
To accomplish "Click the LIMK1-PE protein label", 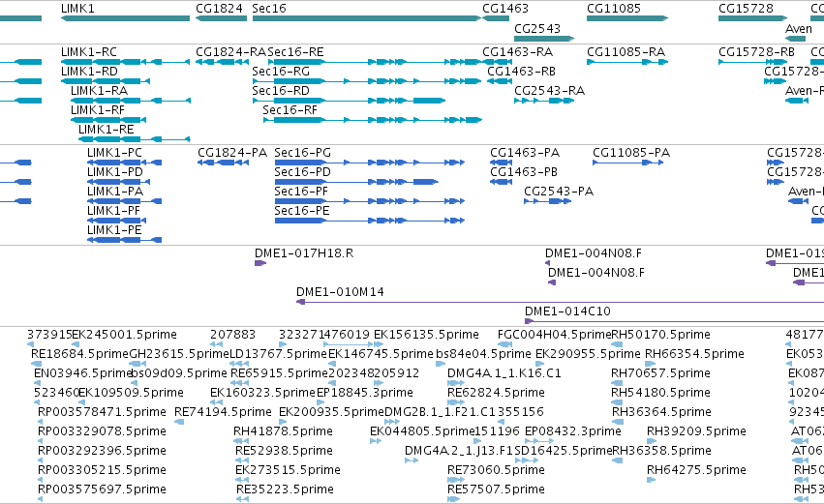I will [114, 230].
